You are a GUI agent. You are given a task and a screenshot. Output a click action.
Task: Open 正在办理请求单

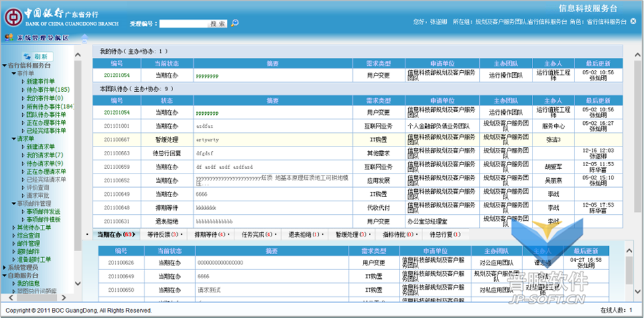pos(47,171)
